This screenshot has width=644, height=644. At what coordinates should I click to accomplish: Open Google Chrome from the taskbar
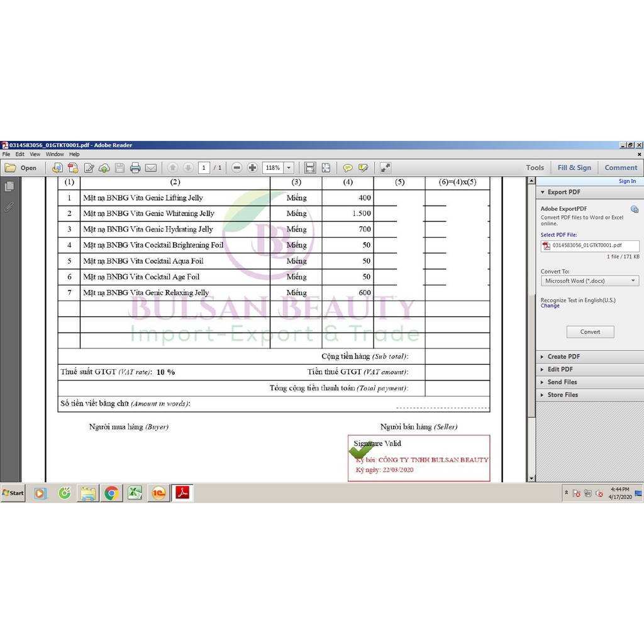point(111,493)
